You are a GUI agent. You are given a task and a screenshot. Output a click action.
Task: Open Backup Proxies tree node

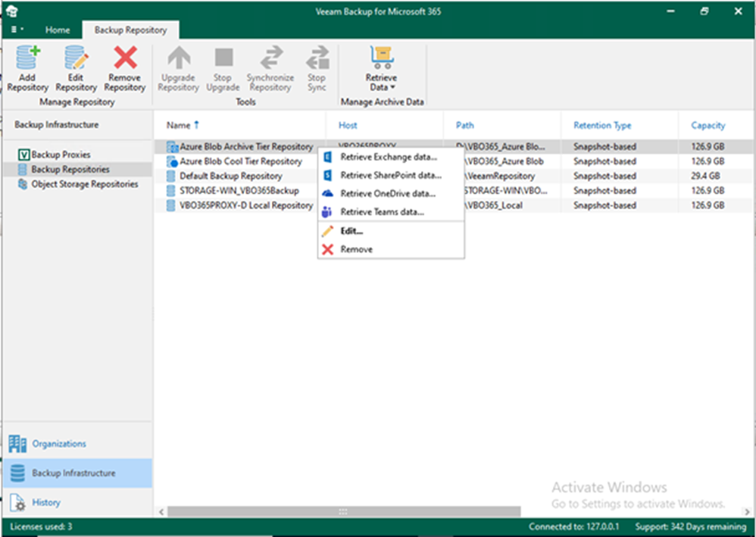[x=61, y=155]
